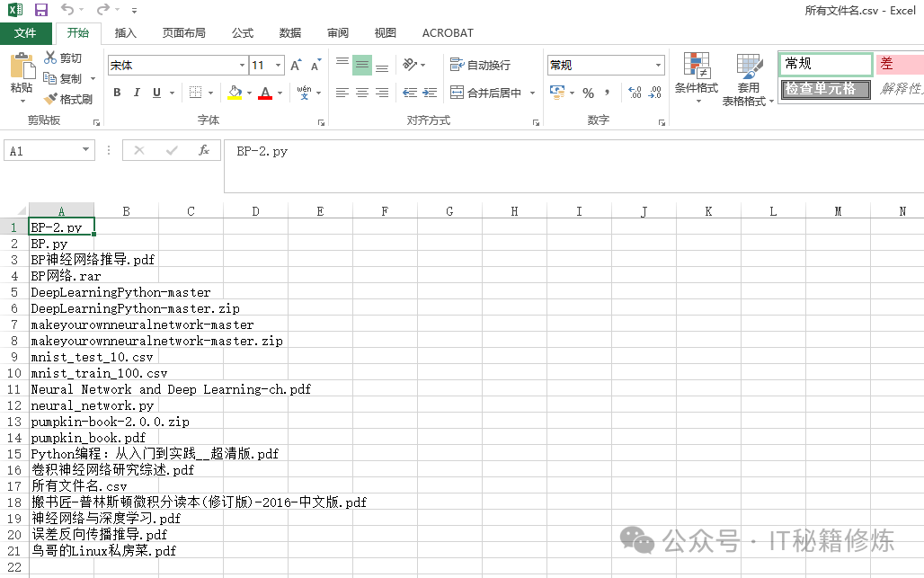Click the Format Painter (格式刷) brush icon
This screenshot has width=924, height=578.
pyautogui.click(x=51, y=99)
